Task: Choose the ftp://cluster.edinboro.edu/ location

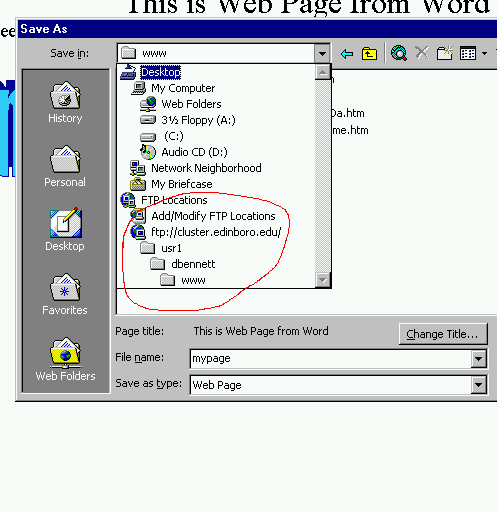Action: click(206, 232)
